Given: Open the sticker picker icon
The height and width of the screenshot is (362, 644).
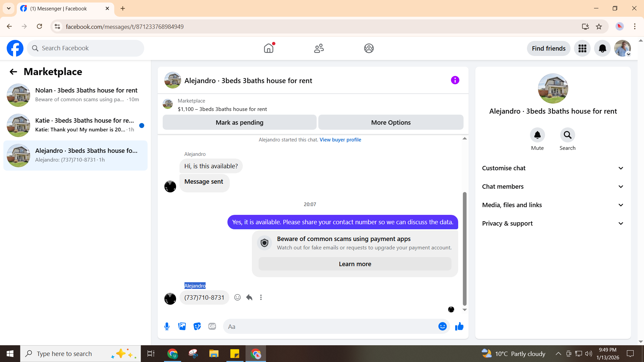Looking at the screenshot, I should coord(197,326).
